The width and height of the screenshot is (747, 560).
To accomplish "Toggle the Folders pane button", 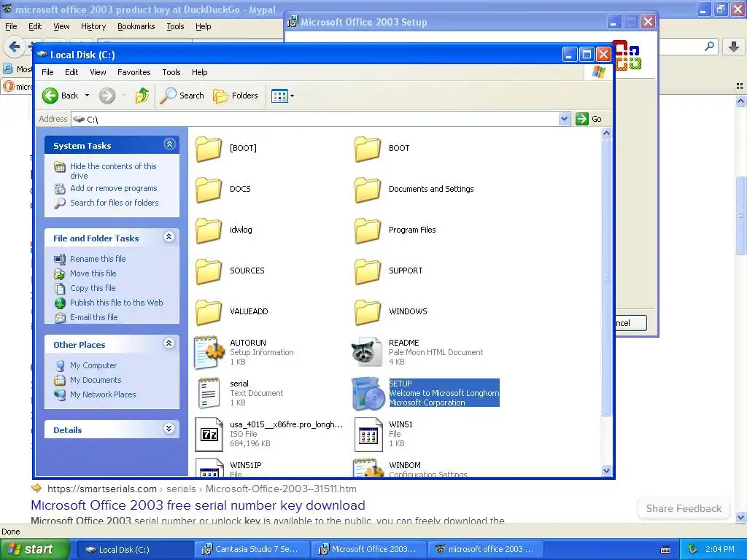I will (236, 96).
